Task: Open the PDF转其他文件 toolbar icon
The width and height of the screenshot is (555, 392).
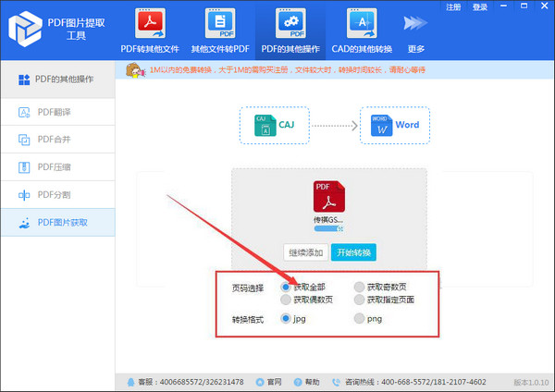Action: pyautogui.click(x=150, y=23)
